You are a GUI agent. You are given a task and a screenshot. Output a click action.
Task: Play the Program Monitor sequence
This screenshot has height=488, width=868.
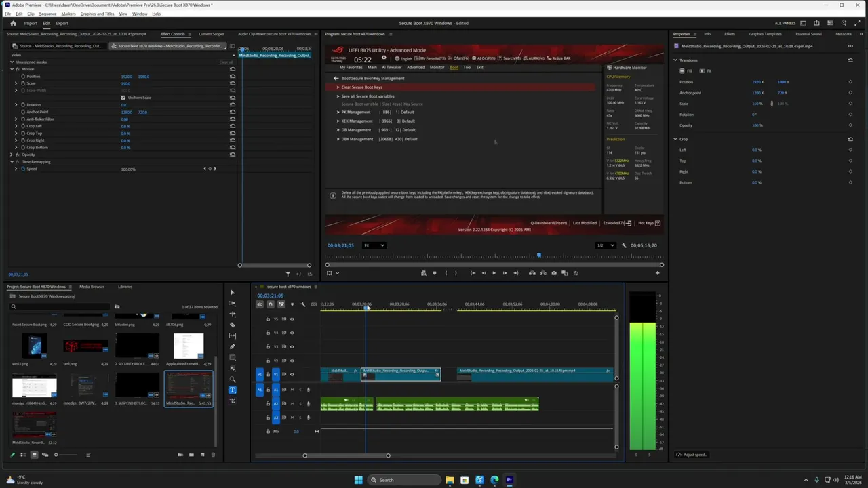(x=494, y=273)
